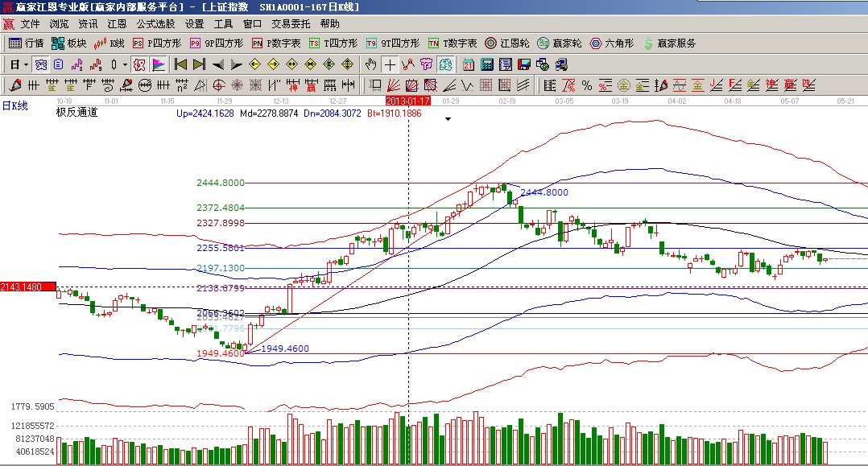Select the crosshair cursor tool
This screenshot has width=868, height=466.
click(x=390, y=64)
